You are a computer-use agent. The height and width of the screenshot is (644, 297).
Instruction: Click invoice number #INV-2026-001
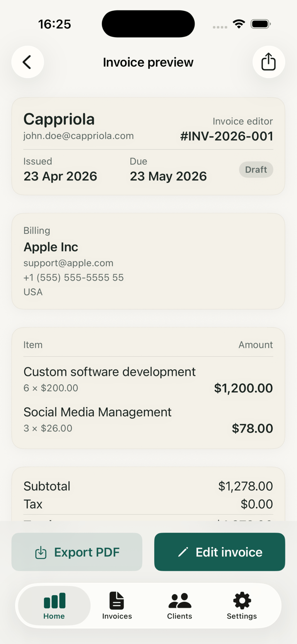tap(227, 136)
